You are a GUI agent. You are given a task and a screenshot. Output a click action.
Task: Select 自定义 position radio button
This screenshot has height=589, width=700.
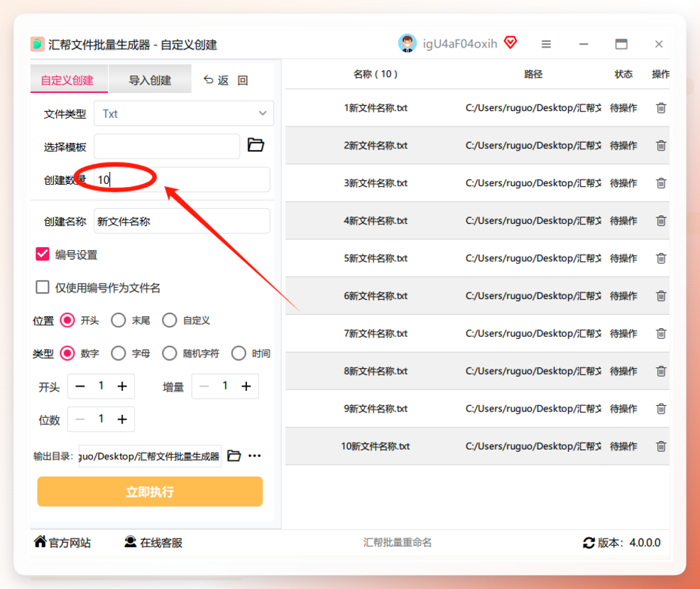[x=170, y=320]
